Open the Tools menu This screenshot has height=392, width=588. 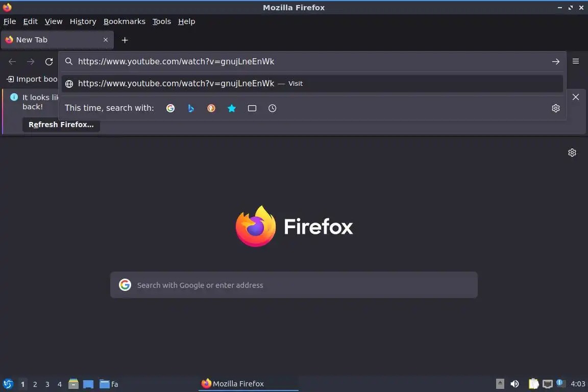coord(162,22)
